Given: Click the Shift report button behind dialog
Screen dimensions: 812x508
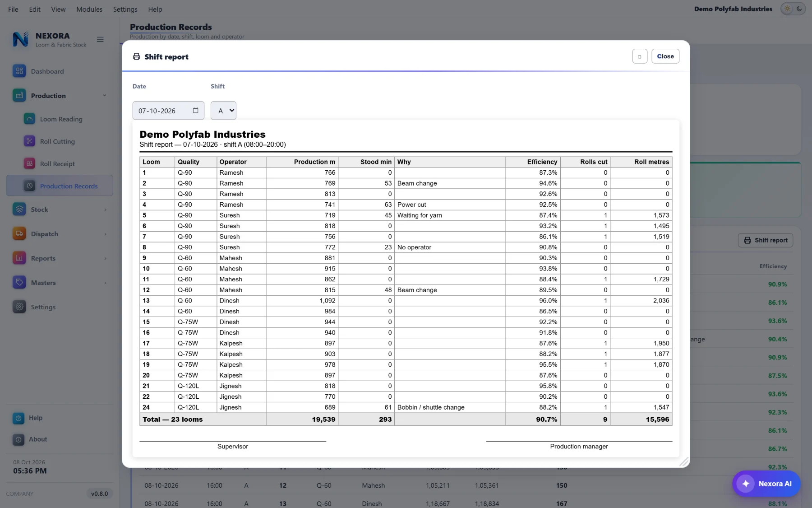Looking at the screenshot, I should tap(766, 240).
